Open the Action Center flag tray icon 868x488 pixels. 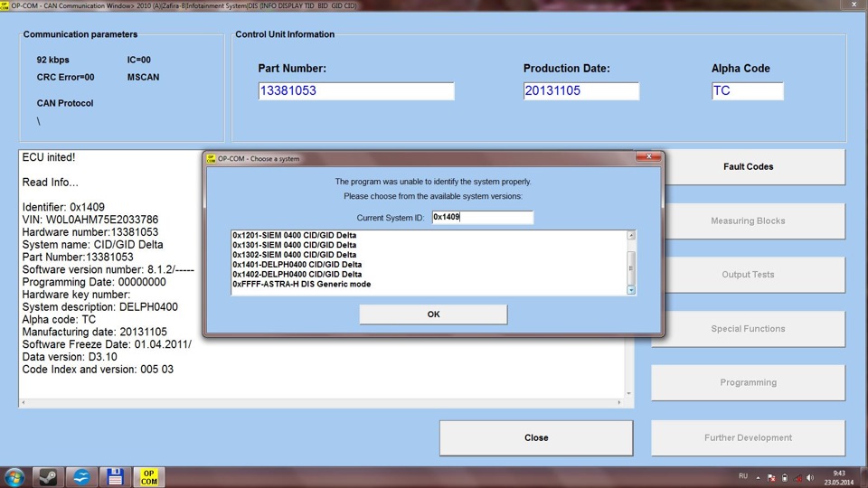pos(771,477)
